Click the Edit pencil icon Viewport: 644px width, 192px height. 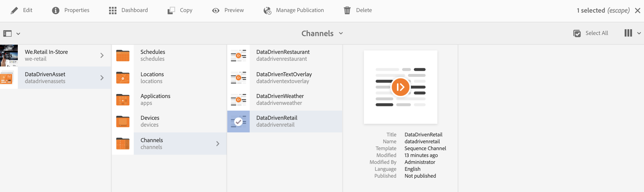pos(14,11)
